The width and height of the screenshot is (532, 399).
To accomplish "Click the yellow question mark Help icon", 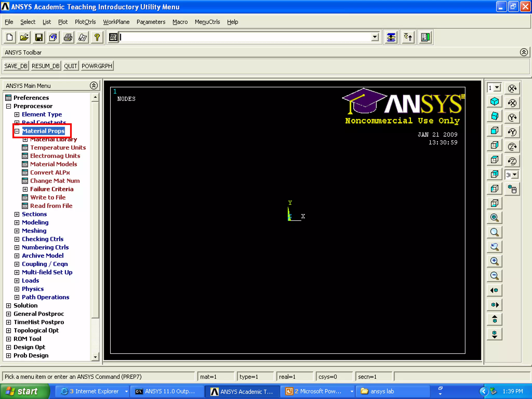I will pyautogui.click(x=97, y=37).
